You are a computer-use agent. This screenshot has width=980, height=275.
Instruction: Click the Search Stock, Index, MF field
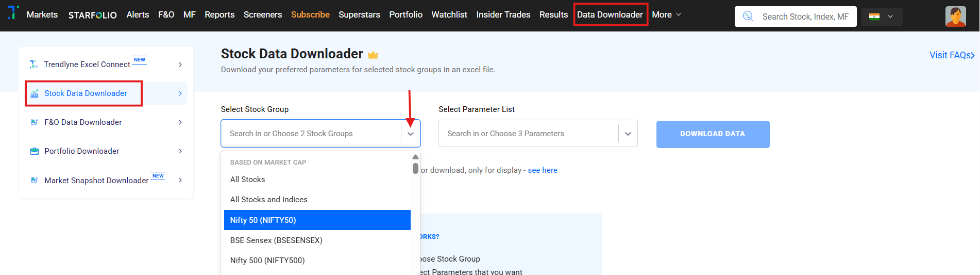coord(805,17)
